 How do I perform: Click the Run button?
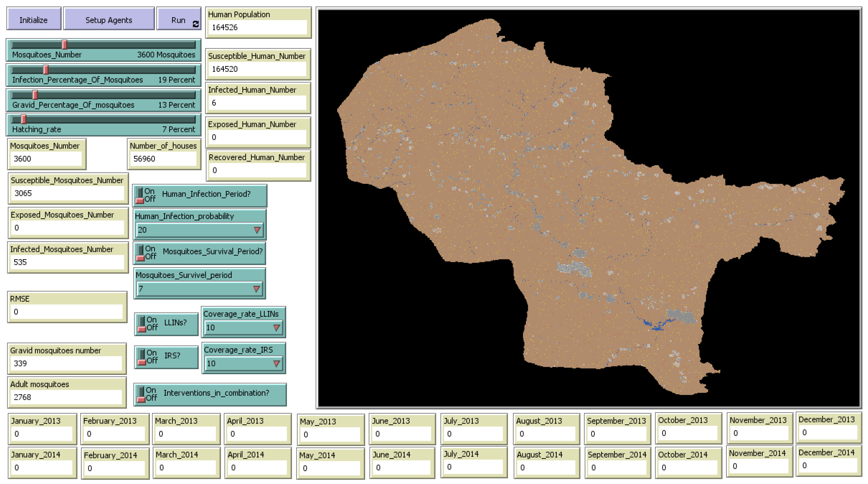[178, 20]
